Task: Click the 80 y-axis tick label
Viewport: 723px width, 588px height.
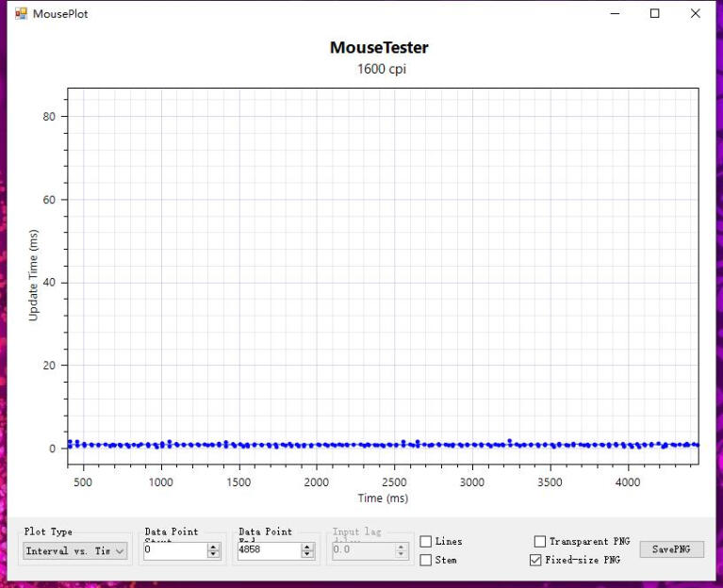Action: 49,117
